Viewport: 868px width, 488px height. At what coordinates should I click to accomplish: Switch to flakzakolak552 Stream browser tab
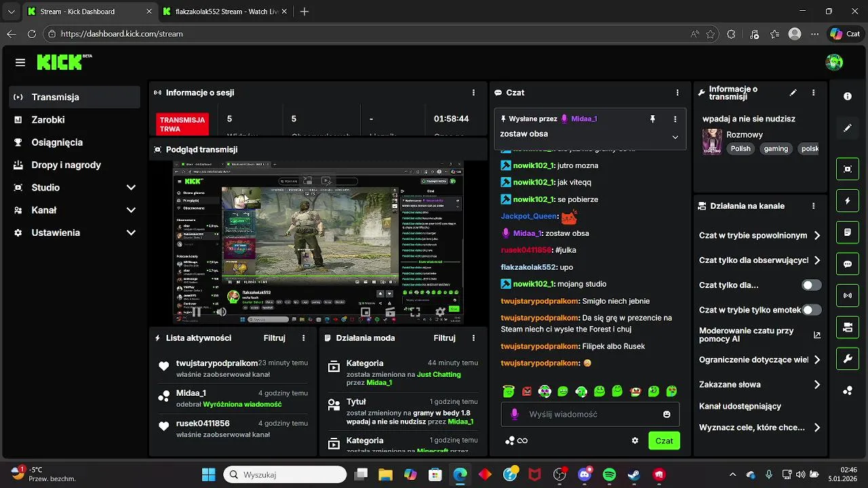[x=225, y=12]
